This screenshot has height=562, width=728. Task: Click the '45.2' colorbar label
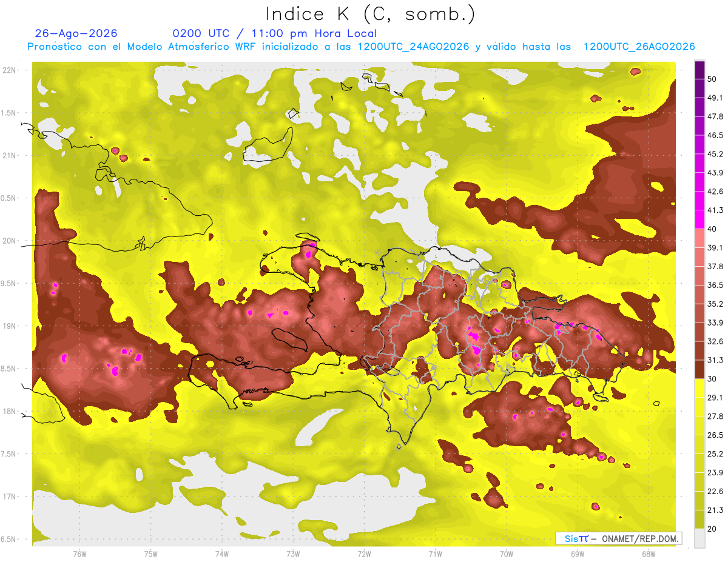point(715,154)
